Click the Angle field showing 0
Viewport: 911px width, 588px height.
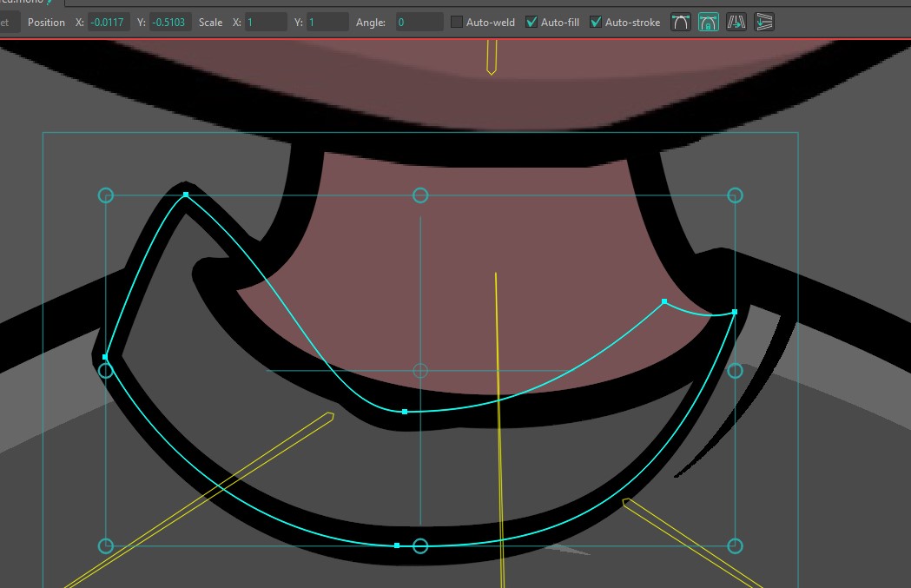click(419, 22)
